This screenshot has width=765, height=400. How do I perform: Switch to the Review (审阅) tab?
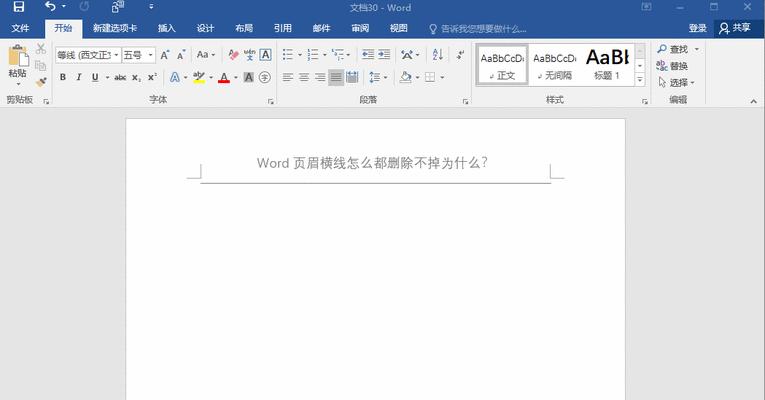click(360, 28)
